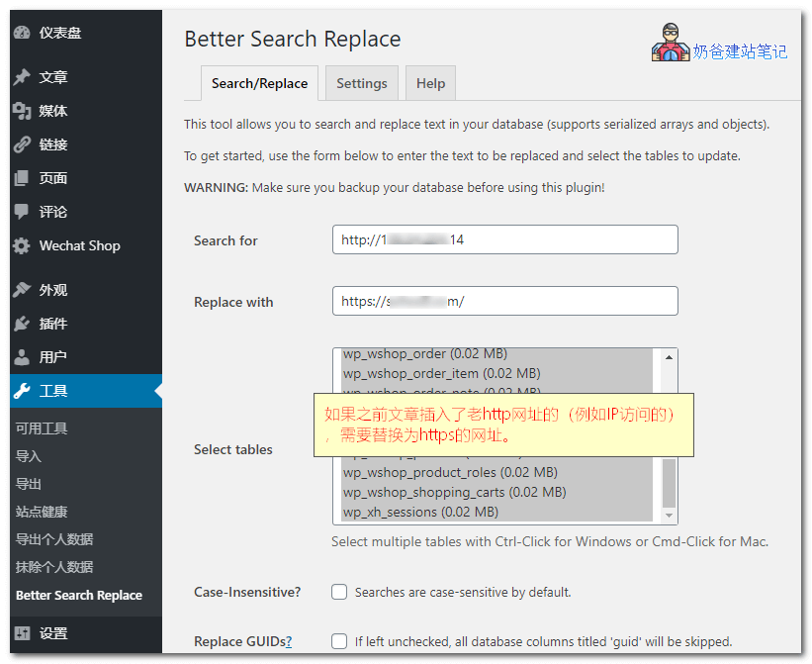Click the Replace with input field

(x=505, y=301)
